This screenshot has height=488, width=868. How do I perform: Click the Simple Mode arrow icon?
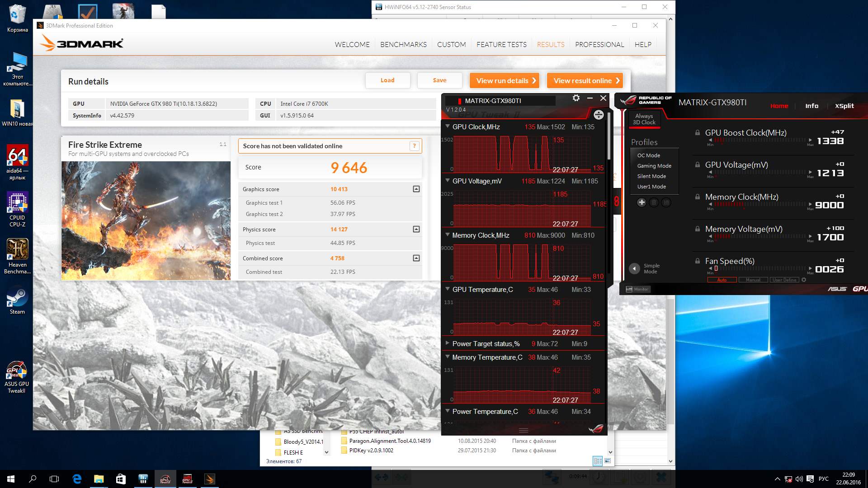point(634,268)
